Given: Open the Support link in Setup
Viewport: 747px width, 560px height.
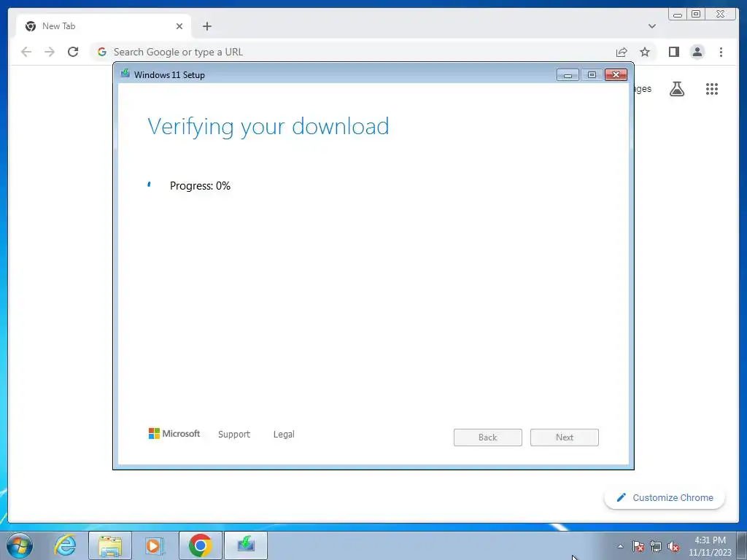Looking at the screenshot, I should tap(234, 435).
